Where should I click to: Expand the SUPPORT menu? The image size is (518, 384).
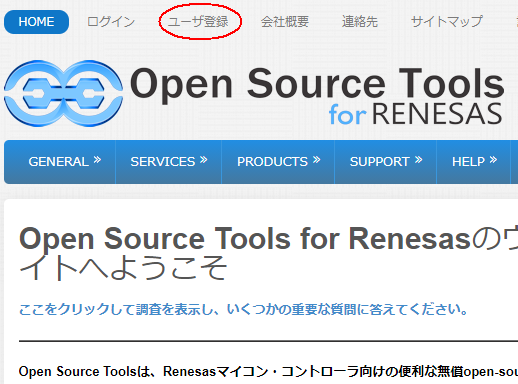(386, 162)
